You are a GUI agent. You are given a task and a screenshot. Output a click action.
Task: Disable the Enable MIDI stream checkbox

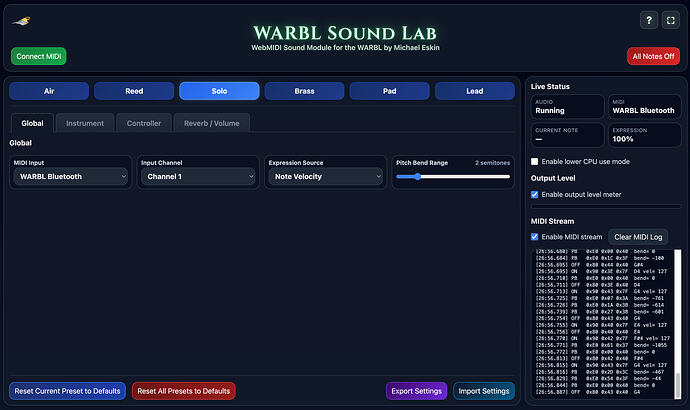(x=534, y=237)
